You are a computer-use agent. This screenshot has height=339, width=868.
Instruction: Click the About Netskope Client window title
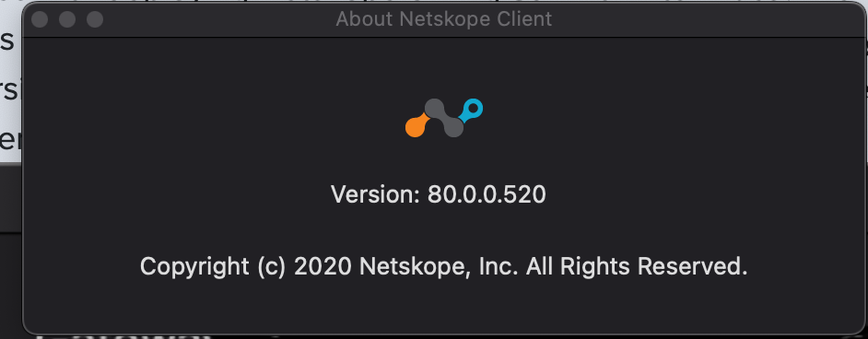click(443, 19)
